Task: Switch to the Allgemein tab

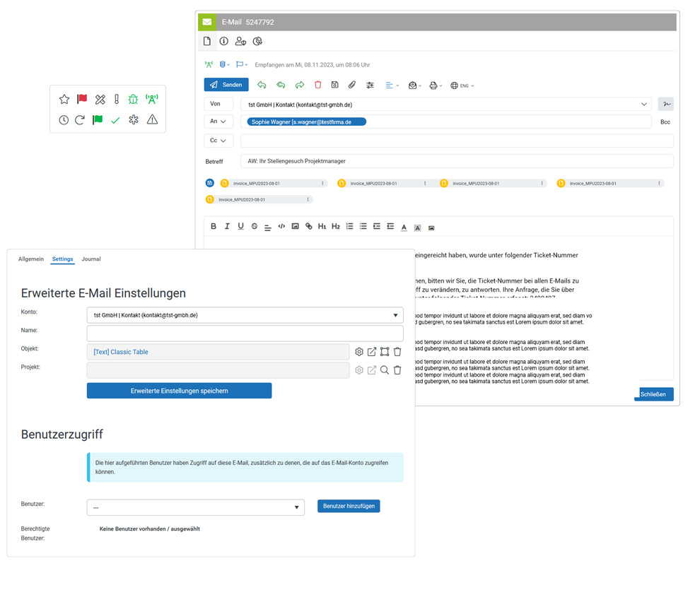Action: 31,259
